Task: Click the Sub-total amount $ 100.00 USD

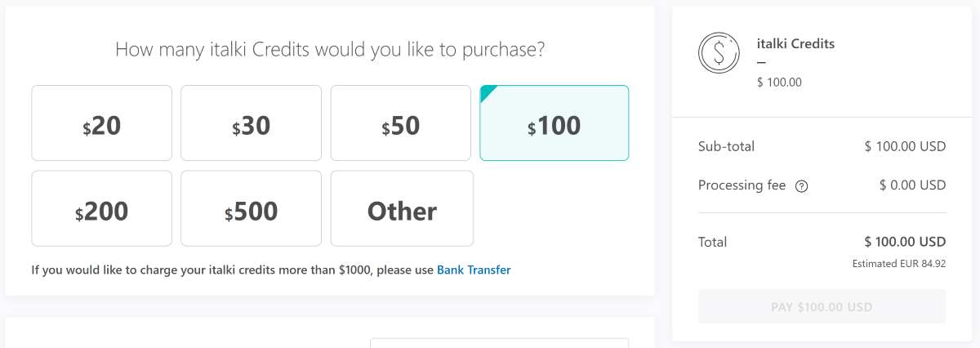Action: 904,147
